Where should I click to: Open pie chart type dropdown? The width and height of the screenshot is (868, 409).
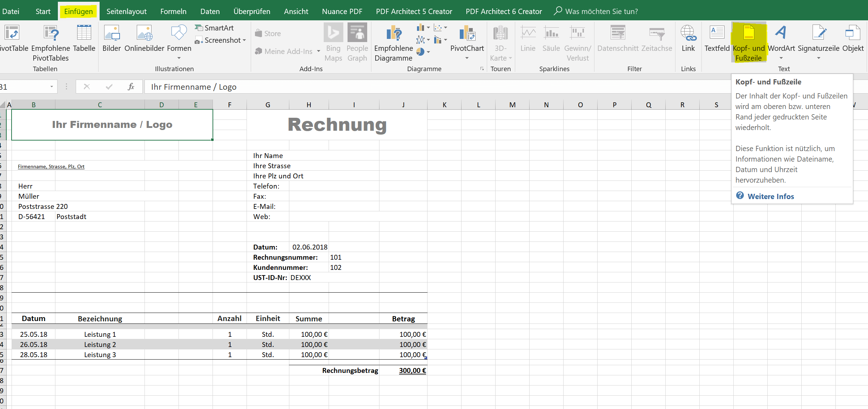(423, 52)
